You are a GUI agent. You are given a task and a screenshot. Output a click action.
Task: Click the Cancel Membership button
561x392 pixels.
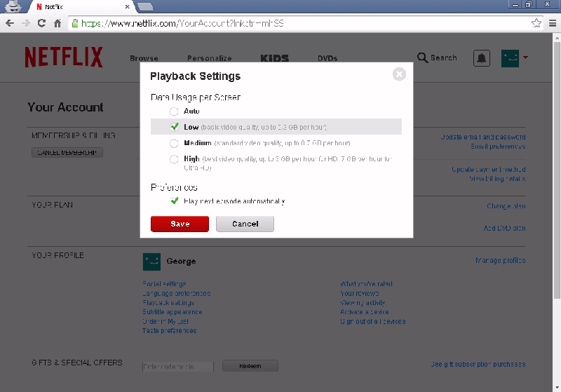point(67,153)
